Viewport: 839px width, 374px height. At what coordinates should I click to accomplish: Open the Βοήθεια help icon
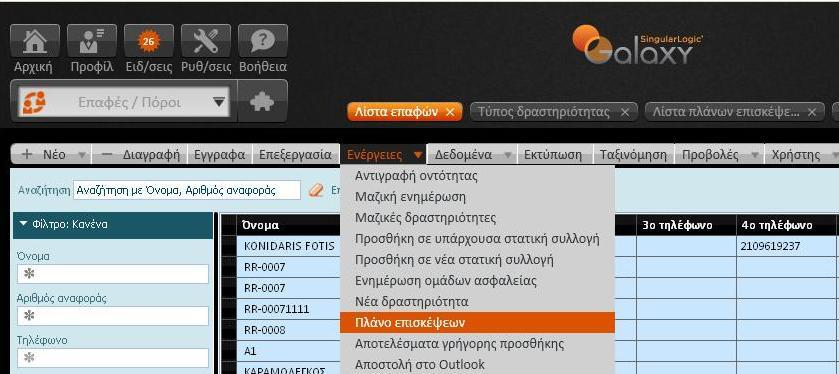pos(263,41)
